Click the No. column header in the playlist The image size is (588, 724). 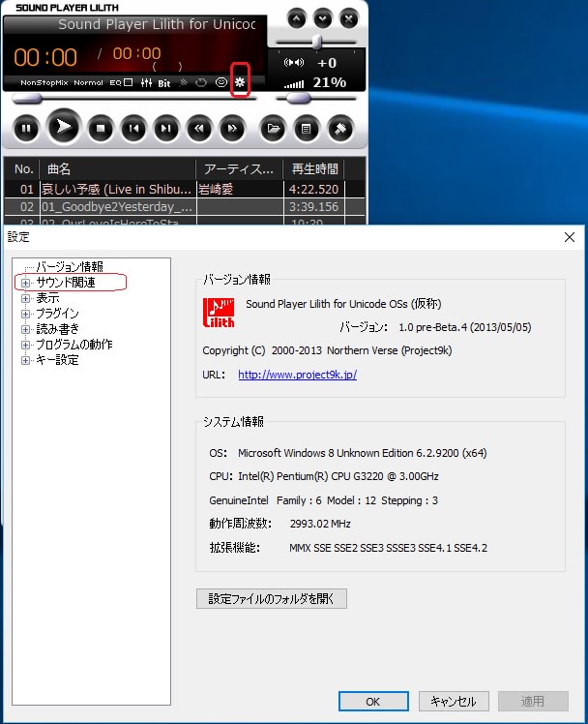(22, 169)
